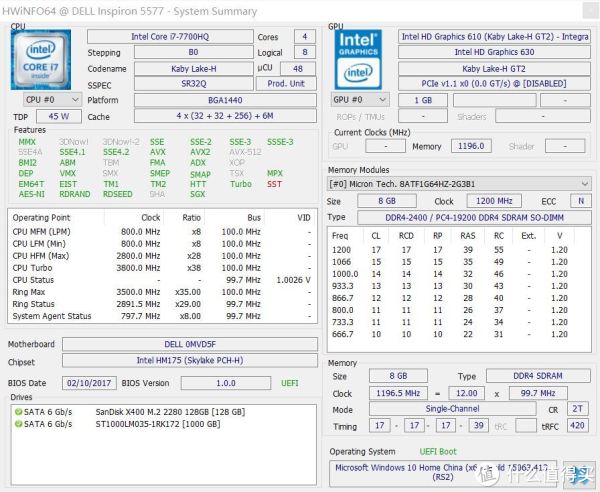Image resolution: width=600 pixels, height=492 pixels.
Task: Click the Motherboard field DELL 0MVD5F
Action: coord(190,344)
